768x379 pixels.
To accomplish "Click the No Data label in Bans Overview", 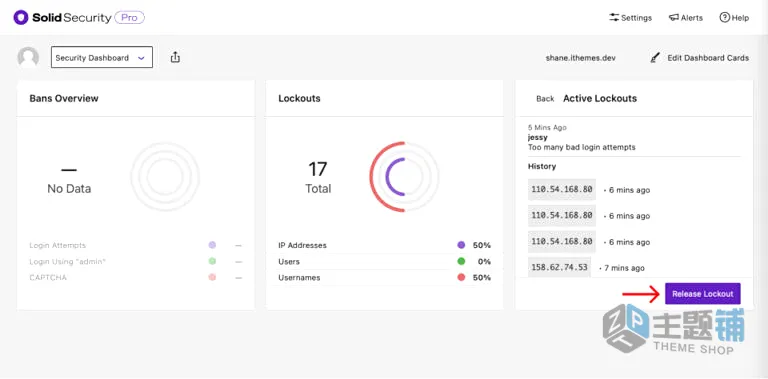I will [69, 189].
